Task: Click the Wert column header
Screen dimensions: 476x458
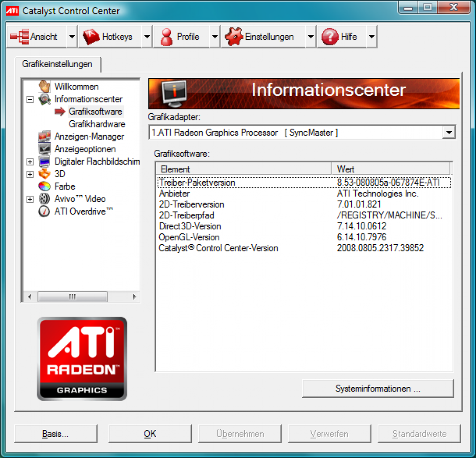Action: 391,169
